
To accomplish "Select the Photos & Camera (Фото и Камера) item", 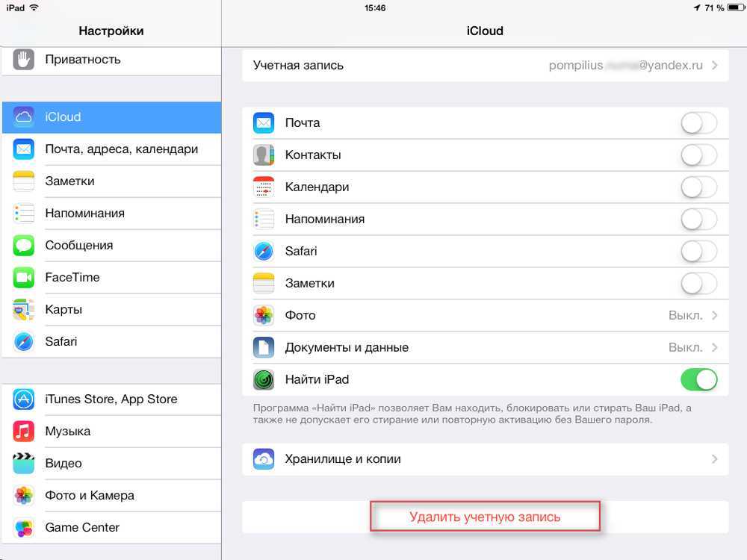I will click(x=111, y=496).
